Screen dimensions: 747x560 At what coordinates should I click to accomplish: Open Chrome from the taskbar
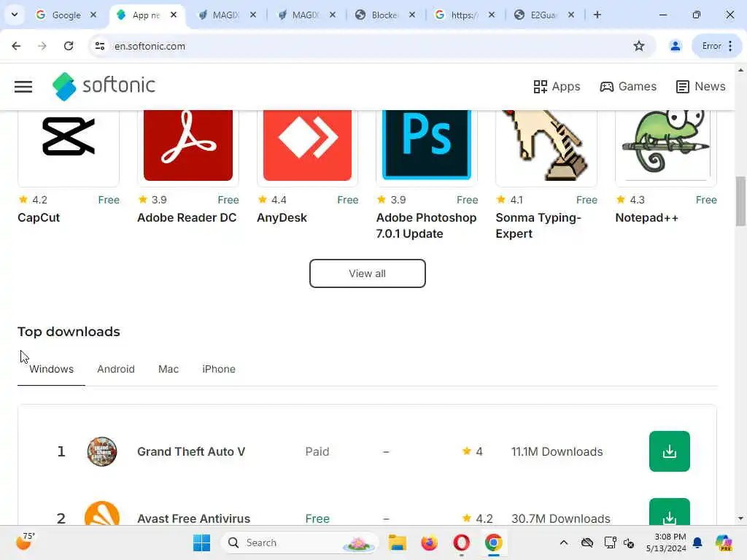[494, 542]
